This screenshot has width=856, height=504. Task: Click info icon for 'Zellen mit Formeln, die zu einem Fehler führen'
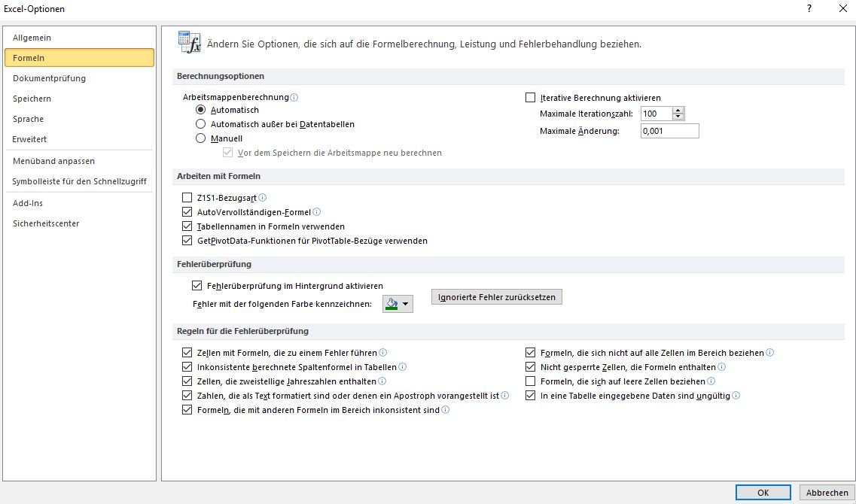(383, 352)
